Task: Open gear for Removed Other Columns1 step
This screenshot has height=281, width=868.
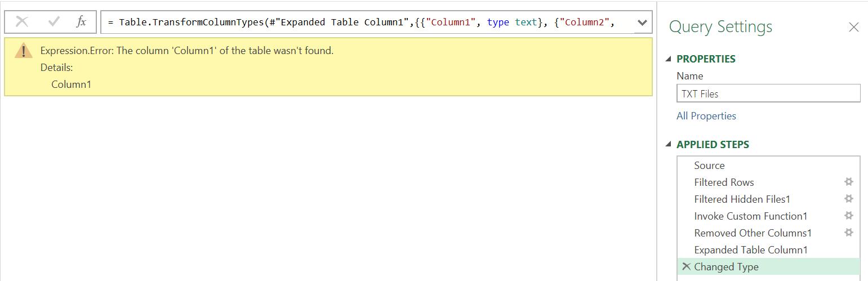Action: click(849, 233)
